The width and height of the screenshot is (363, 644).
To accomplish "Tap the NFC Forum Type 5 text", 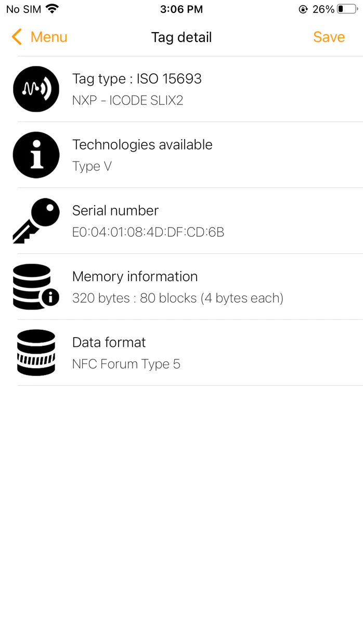I will coord(126,364).
